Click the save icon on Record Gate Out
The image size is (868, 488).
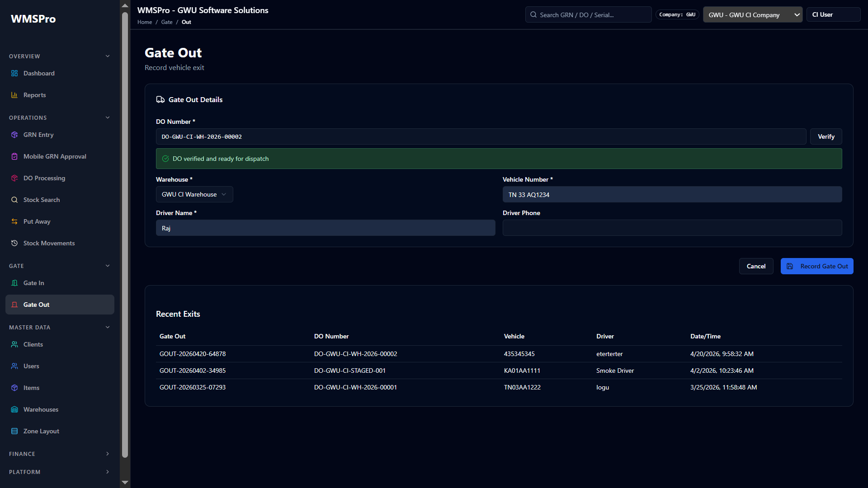tap(790, 266)
